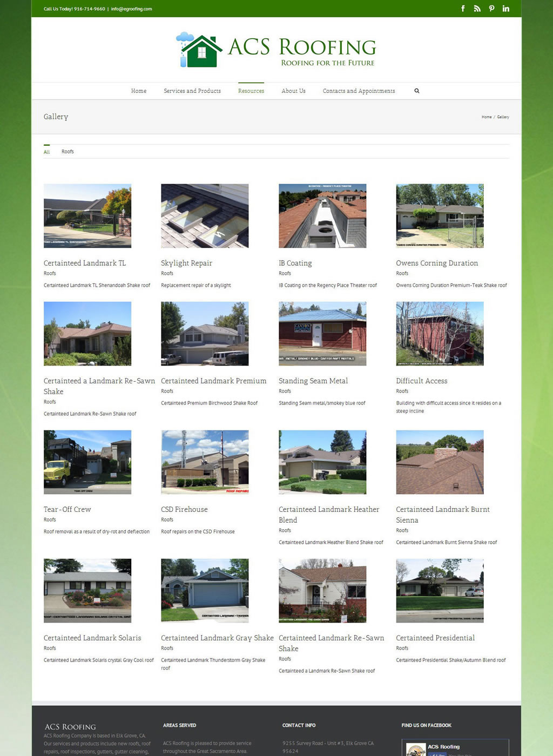
Task: Open CSD Firehouse thumbnail image
Action: coord(205,462)
